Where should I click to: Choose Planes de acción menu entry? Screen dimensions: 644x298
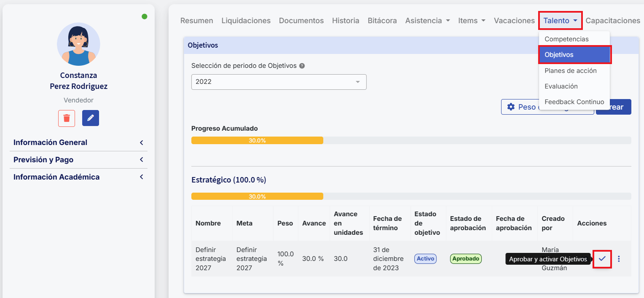coord(570,70)
